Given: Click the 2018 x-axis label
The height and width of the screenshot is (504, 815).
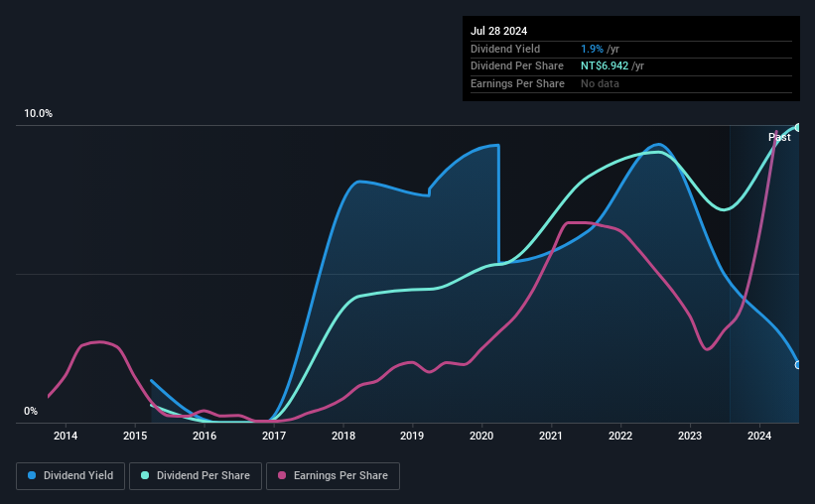Looking at the screenshot, I should 343,436.
